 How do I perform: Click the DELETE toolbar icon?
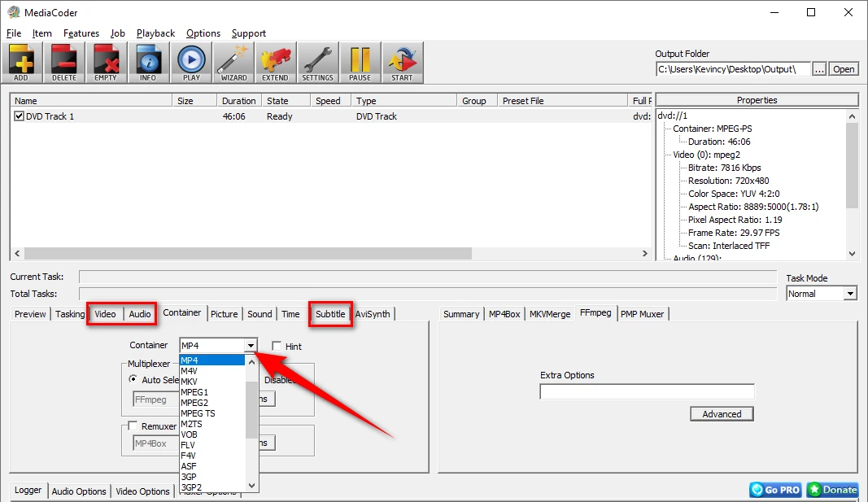tap(64, 63)
